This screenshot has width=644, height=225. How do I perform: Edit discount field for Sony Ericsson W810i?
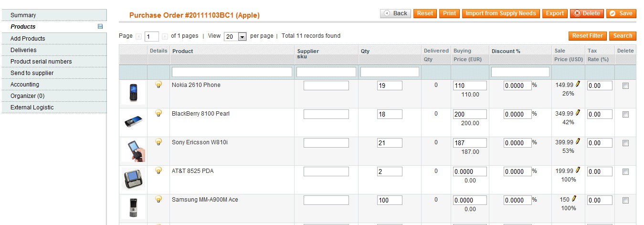pos(517,143)
